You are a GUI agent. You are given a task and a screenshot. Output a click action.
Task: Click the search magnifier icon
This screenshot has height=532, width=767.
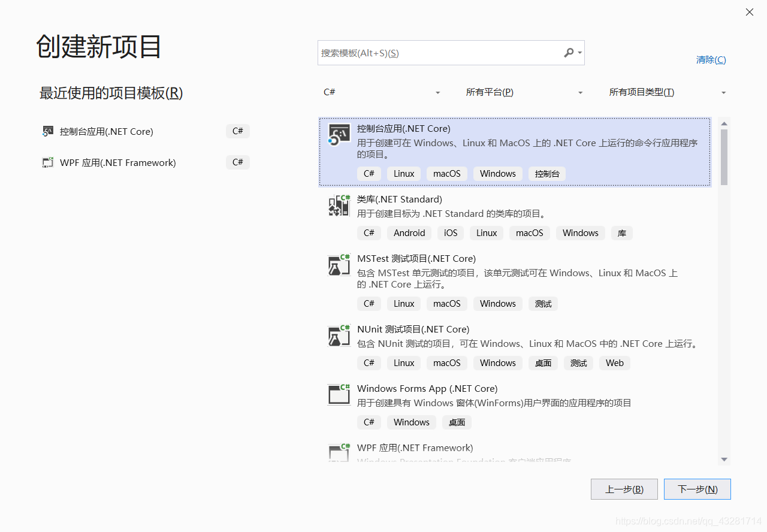point(569,53)
